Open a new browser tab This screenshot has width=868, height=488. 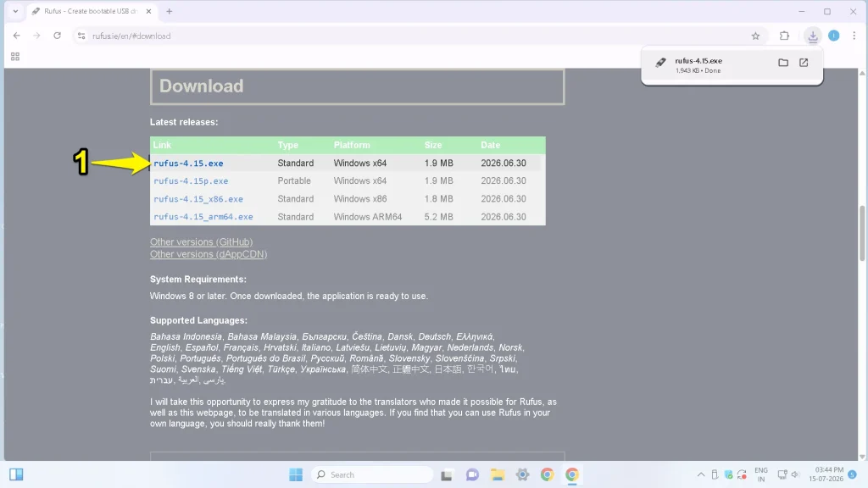coord(170,11)
